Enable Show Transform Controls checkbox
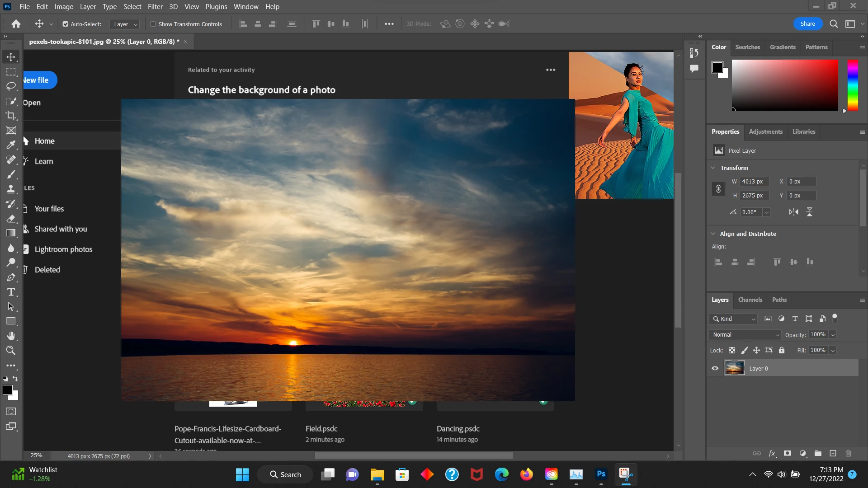This screenshot has width=868, height=488. pyautogui.click(x=153, y=24)
